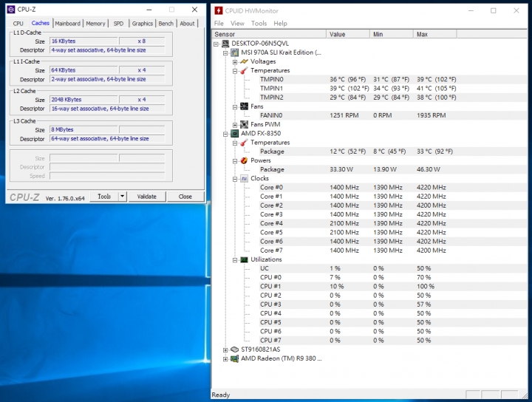Click the Utilizations graph icon

pyautogui.click(x=245, y=259)
